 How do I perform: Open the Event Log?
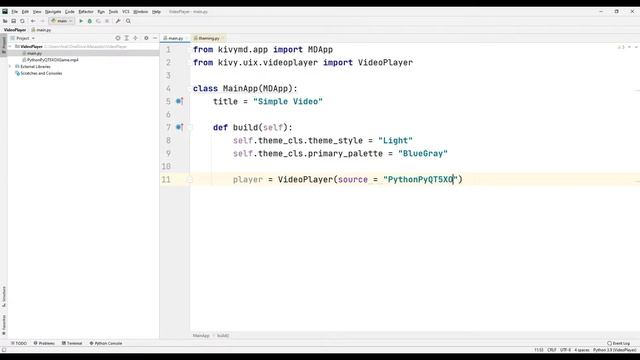(618, 343)
